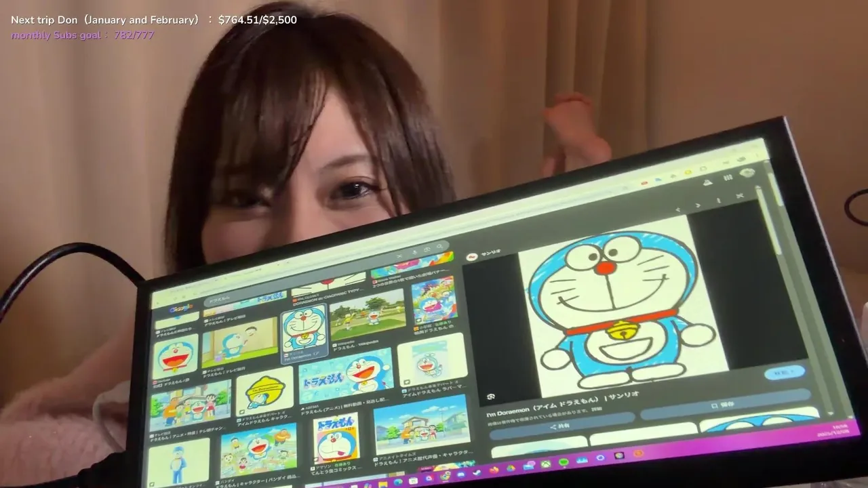Open Steam from the Windows taskbar
868x488 pixels.
(x=477, y=472)
